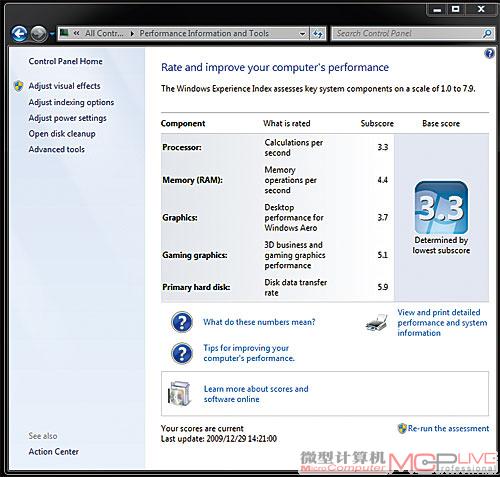Expand hidden breadcrumb levels with double chevron
The height and width of the screenshot is (477, 500).
pyautogui.click(x=76, y=33)
